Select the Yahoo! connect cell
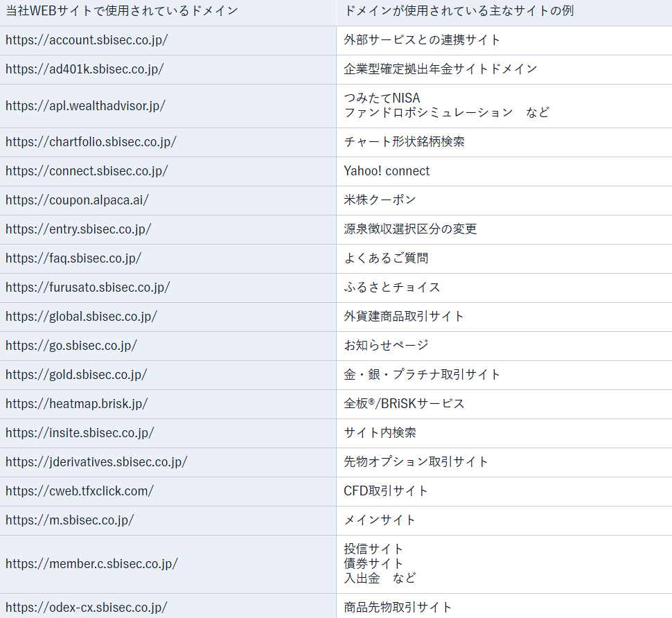Viewport: 672px width, 618px height. [504, 171]
